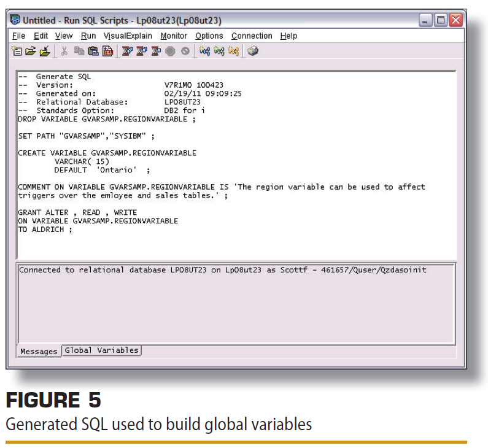
Task: Open the Edit menu
Action: (x=41, y=36)
